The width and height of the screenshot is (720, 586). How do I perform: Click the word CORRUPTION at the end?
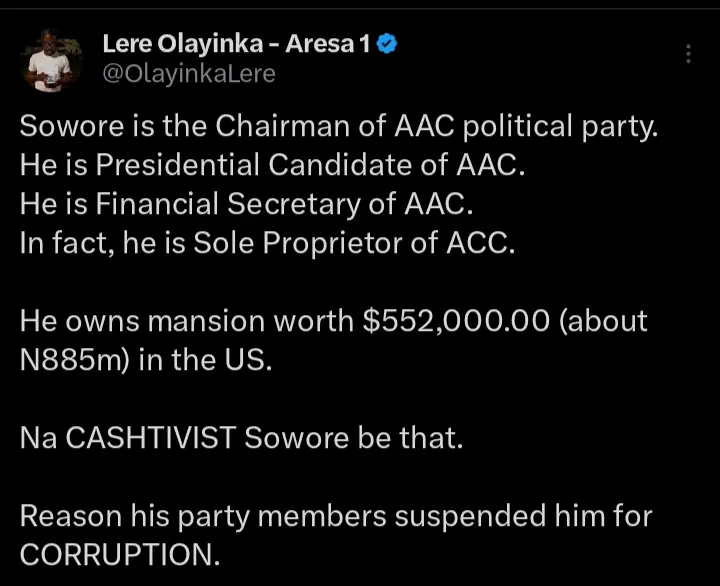119,555
